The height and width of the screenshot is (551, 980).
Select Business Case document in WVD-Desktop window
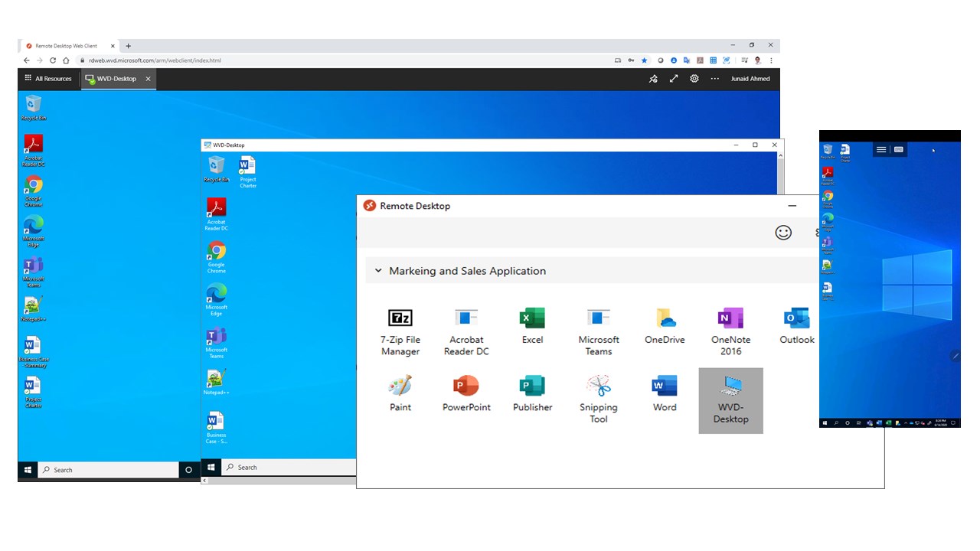coord(217,428)
